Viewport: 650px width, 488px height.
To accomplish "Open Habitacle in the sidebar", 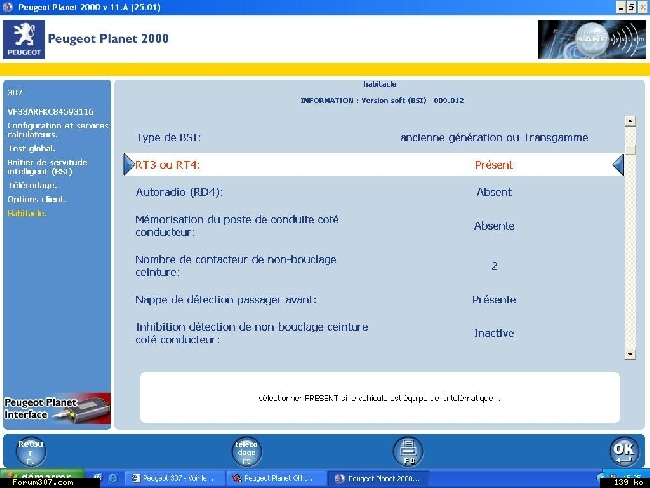I will click(27, 213).
